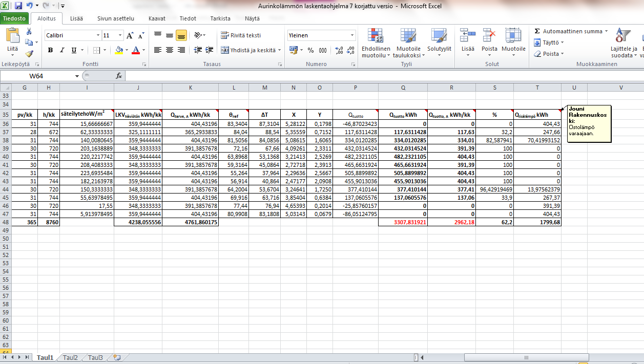Open the fill color dropdown arrow
Screen dimensions: 644x364
[126, 50]
